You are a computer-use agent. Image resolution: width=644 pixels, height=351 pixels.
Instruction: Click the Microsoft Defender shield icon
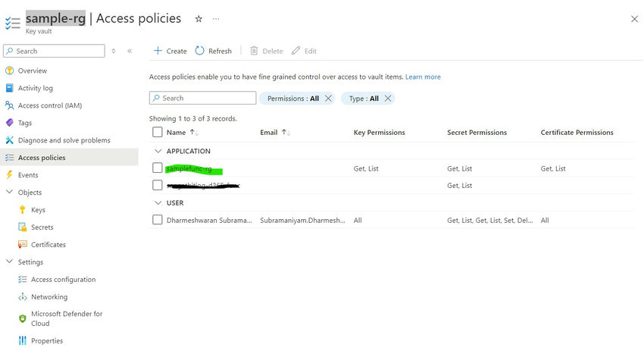click(23, 318)
